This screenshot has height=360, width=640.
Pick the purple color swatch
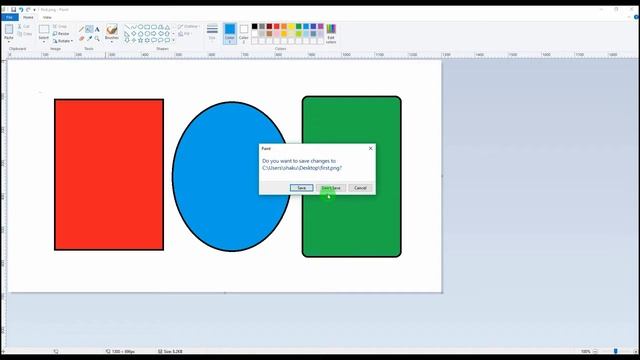(321, 26)
